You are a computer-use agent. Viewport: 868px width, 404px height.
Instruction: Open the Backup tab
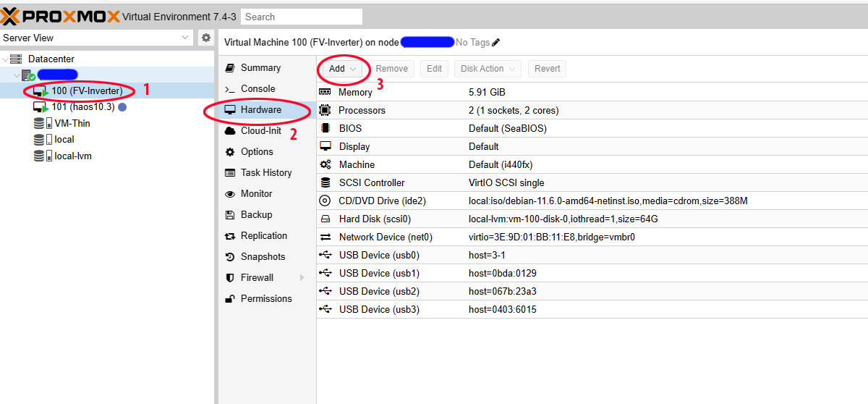266,215
